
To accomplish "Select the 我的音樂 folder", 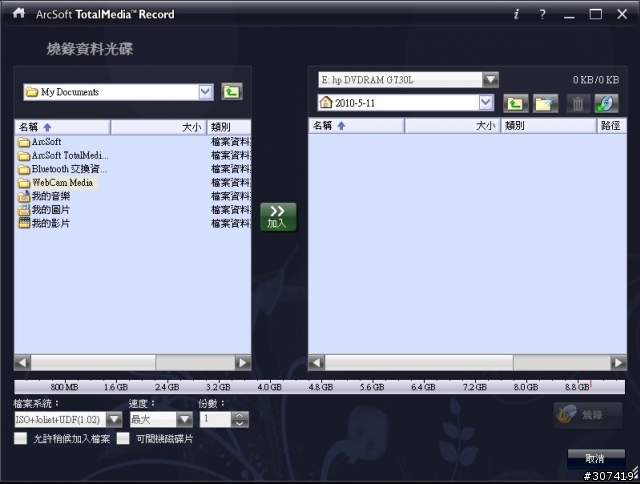I will coord(44,196).
